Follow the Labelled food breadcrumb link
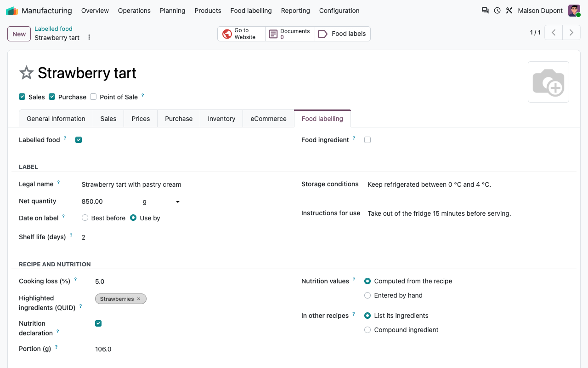Image resolution: width=588 pixels, height=368 pixels. [53, 29]
